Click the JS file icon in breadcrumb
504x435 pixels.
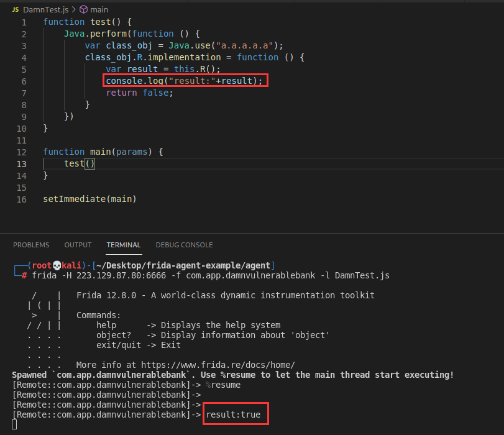pos(16,10)
